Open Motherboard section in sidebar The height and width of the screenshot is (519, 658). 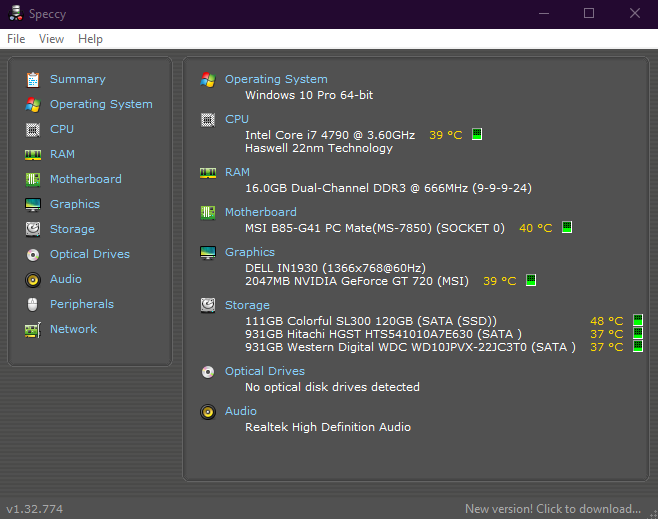coord(86,179)
